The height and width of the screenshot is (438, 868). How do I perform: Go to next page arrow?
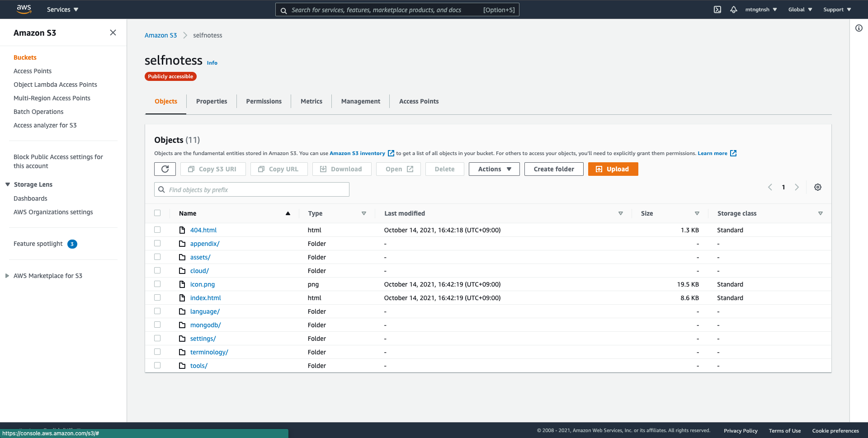pyautogui.click(x=797, y=187)
